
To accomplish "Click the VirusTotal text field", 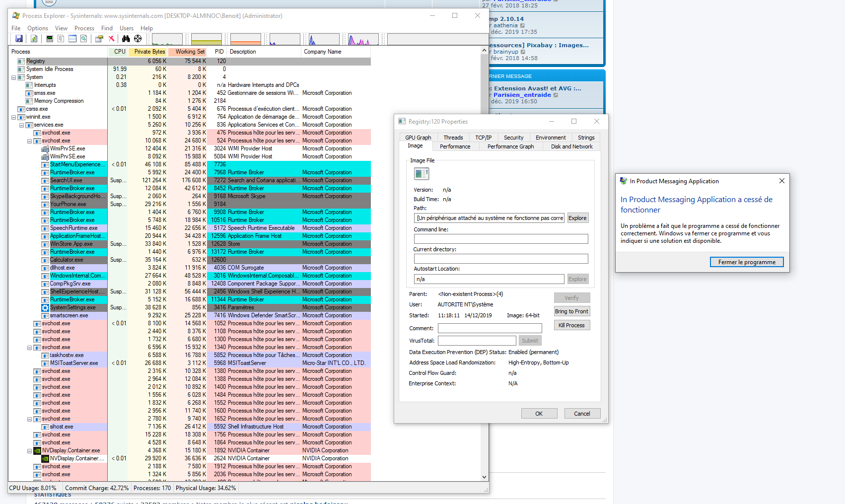I will pos(477,341).
